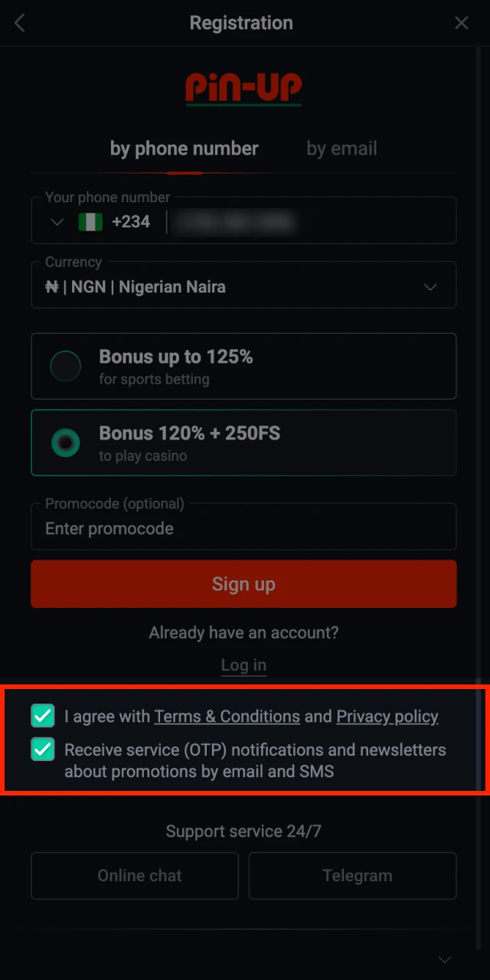This screenshot has height=980, width=490.
Task: Click the Enter promocode field
Action: 243,528
